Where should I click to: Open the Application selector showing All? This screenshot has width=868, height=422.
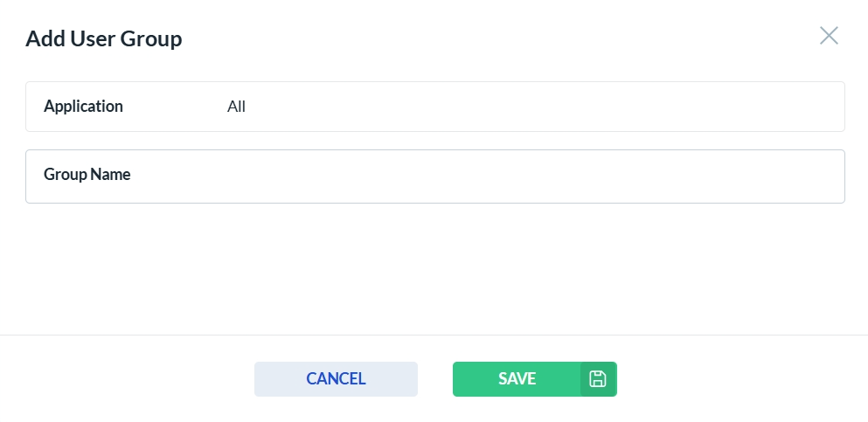tap(524, 107)
